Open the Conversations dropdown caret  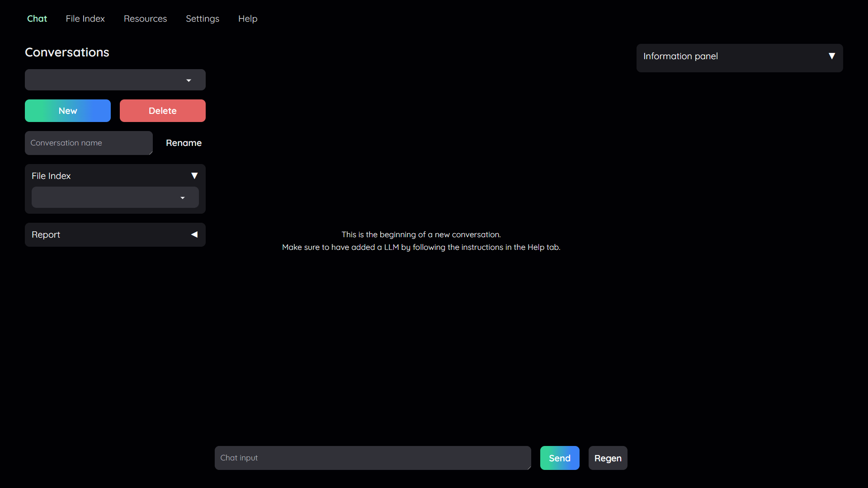[x=189, y=80]
